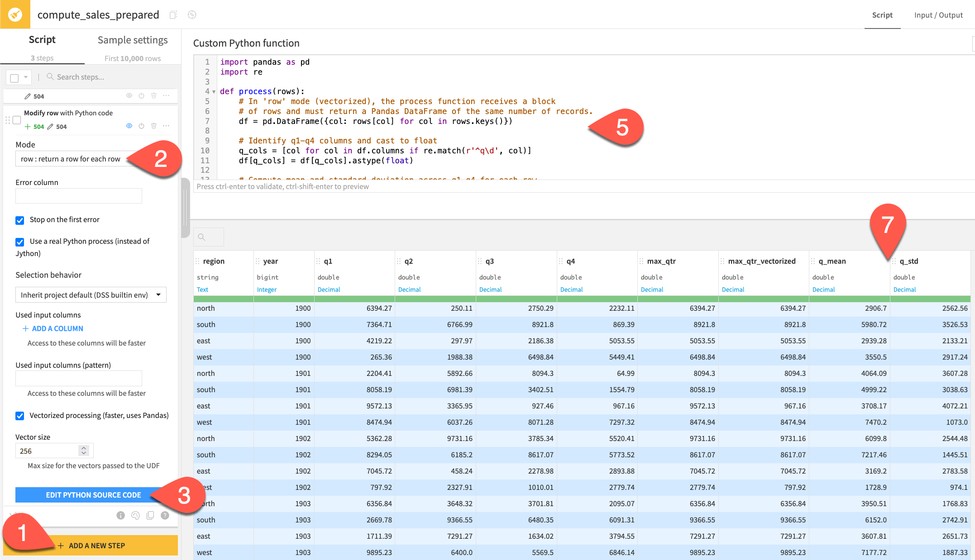Screen dimensions: 975x560
Task: Click the q4 column header
Action: click(x=570, y=261)
